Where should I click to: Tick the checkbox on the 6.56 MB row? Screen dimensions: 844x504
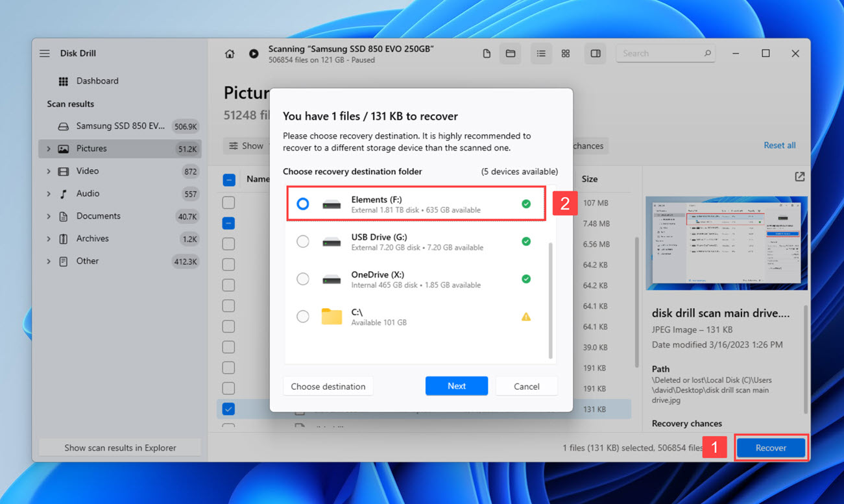point(228,244)
